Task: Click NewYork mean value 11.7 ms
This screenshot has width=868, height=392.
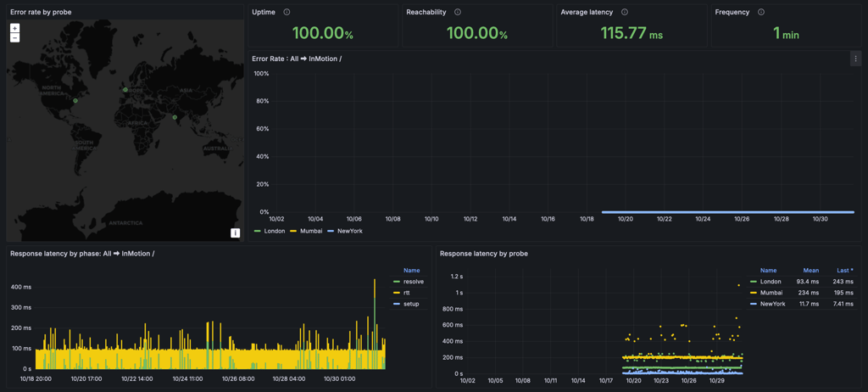Action: [809, 304]
